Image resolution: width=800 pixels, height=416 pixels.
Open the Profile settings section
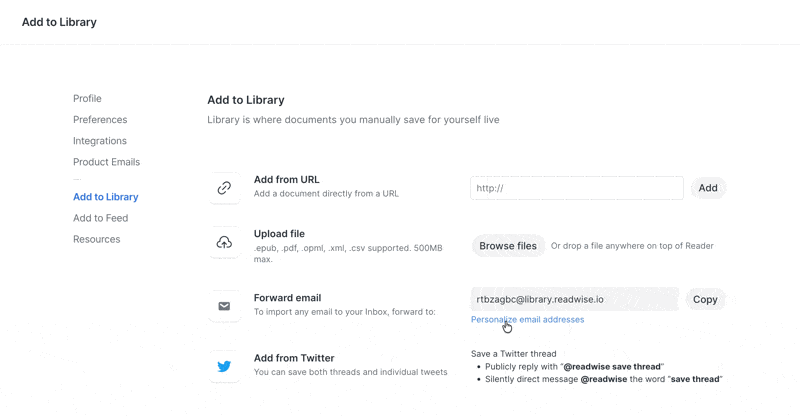[x=87, y=99]
